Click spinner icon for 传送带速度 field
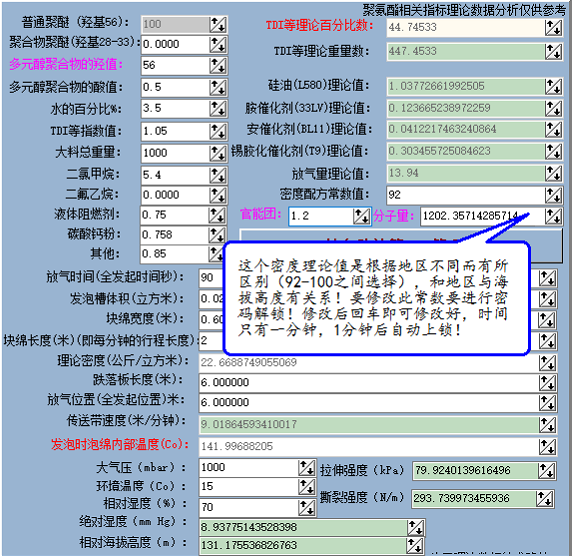Image resolution: width=572 pixels, height=556 pixels. [548, 425]
